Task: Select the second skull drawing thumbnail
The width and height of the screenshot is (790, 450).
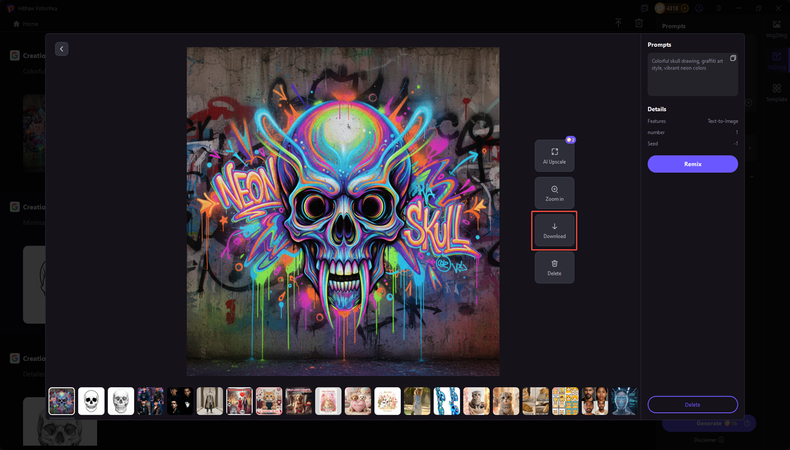Action: point(121,401)
